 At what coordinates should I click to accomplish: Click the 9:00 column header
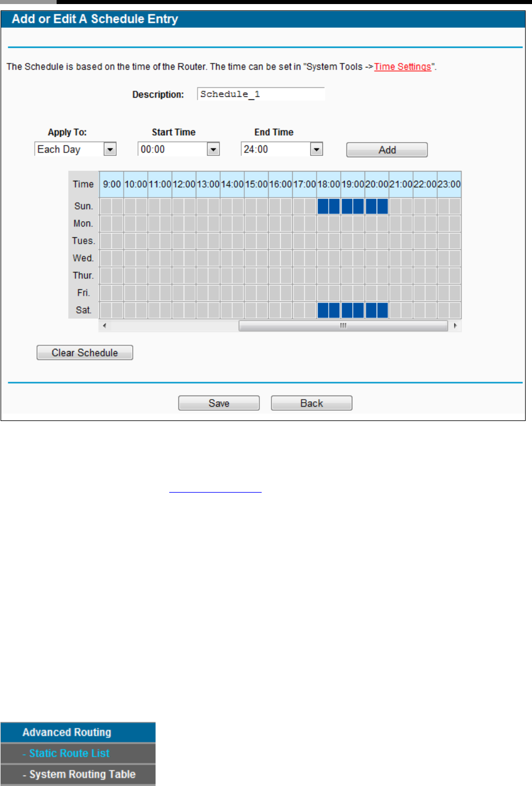click(x=111, y=184)
